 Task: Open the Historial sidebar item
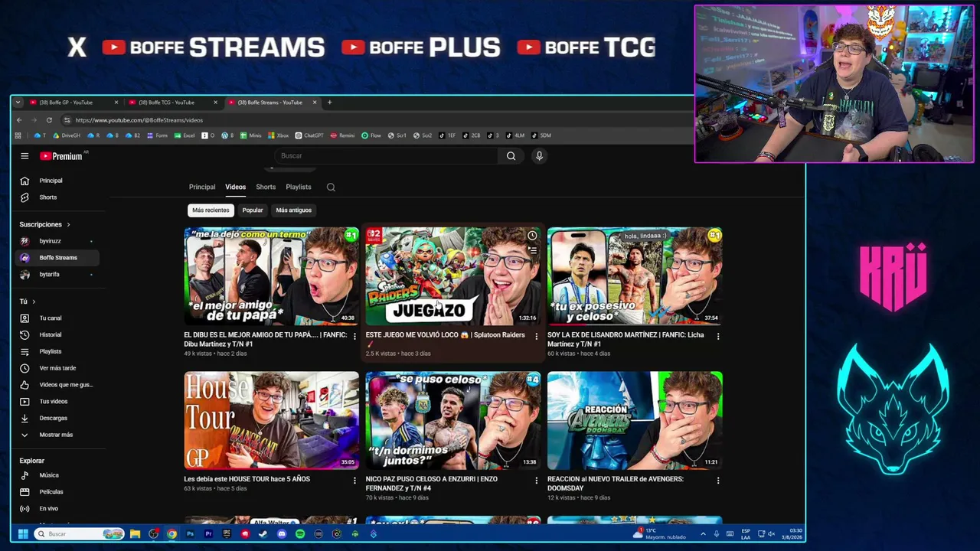57,334
